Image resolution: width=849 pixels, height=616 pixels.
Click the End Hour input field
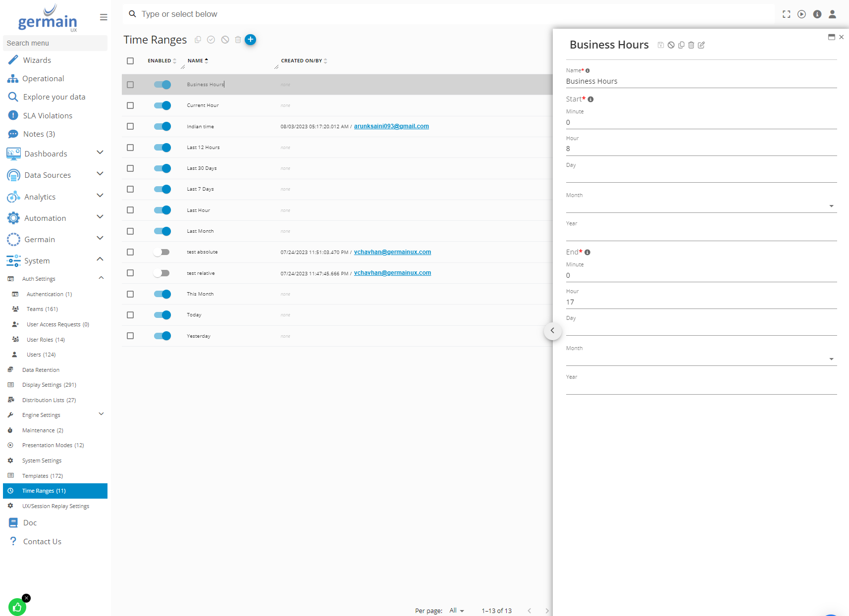[701, 302]
